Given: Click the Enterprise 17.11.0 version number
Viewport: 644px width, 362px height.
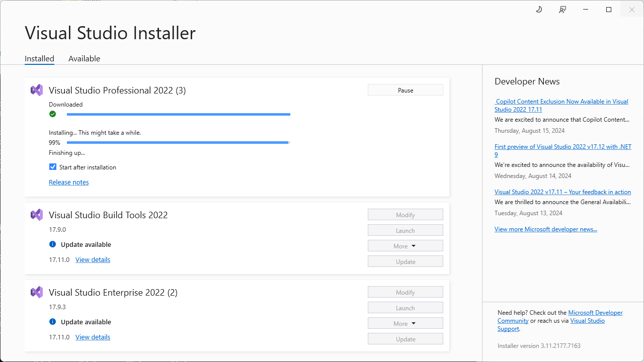Looking at the screenshot, I should 59,337.
